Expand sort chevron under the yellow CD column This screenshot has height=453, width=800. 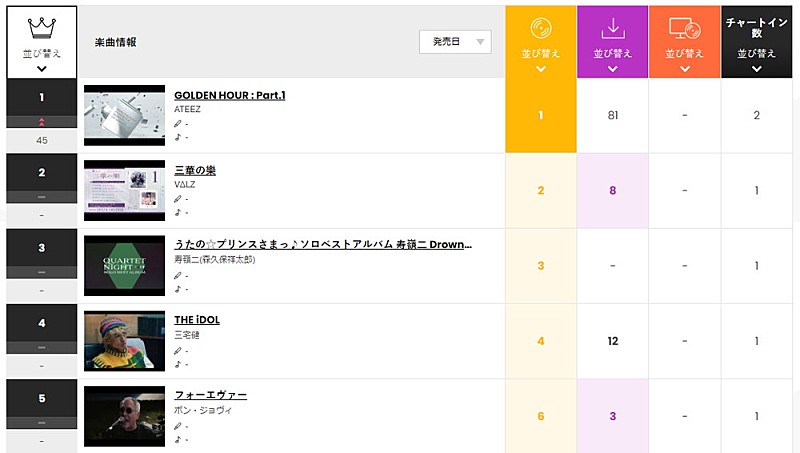[541, 69]
